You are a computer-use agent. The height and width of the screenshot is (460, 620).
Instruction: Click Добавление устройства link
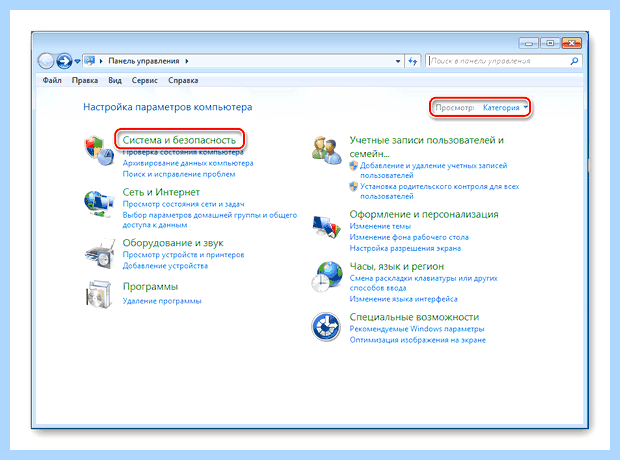tap(165, 266)
